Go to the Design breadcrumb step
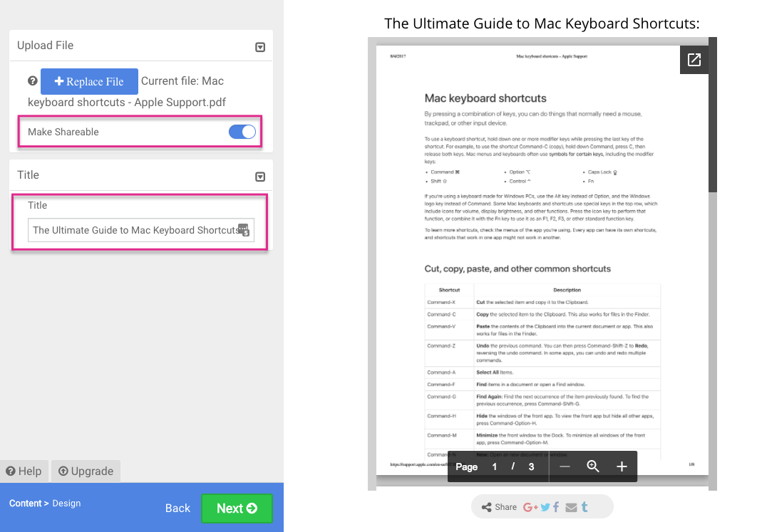The height and width of the screenshot is (532, 757). click(x=66, y=503)
